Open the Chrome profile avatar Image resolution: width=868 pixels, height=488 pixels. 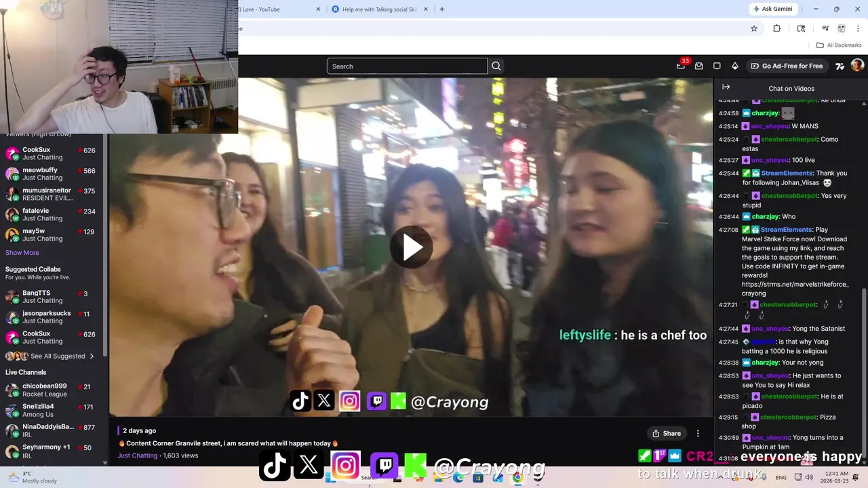[x=842, y=28]
